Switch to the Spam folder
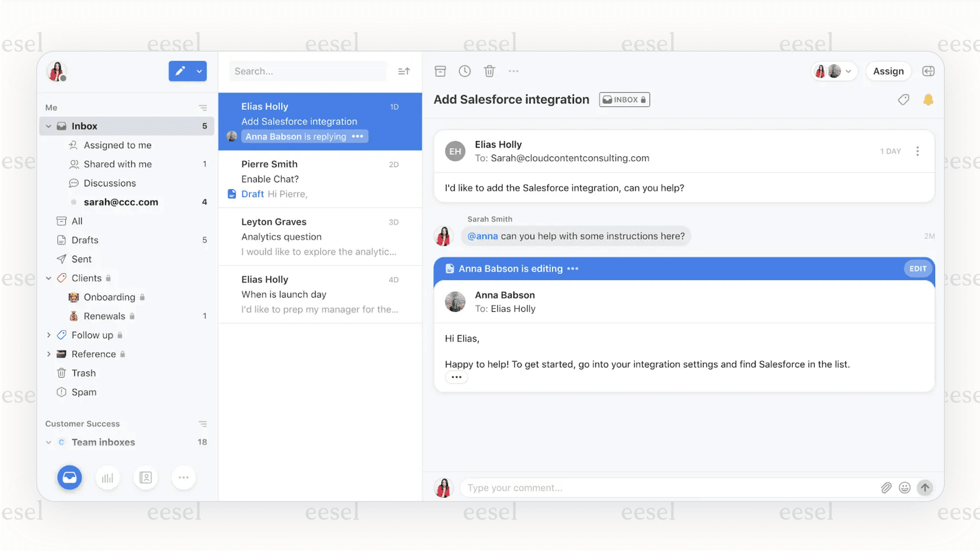The width and height of the screenshot is (980, 551). (84, 392)
